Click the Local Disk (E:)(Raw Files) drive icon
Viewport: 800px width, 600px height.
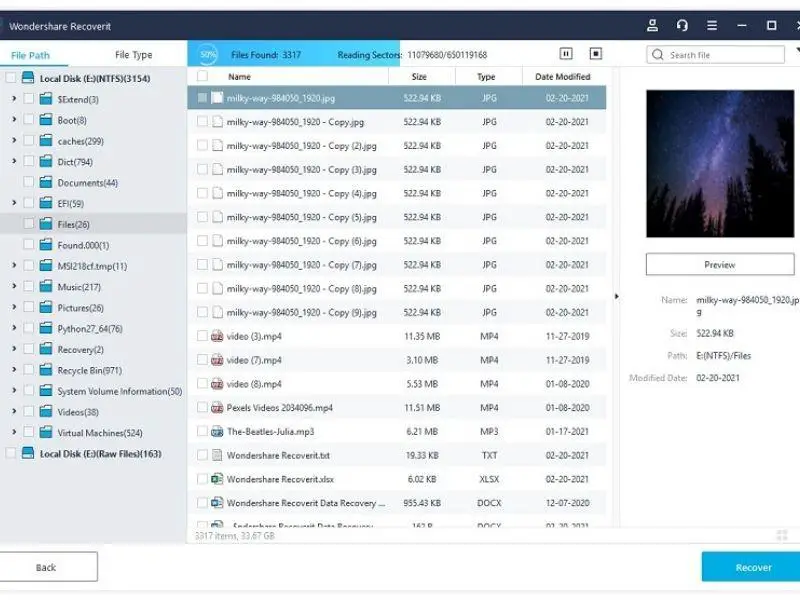point(28,453)
